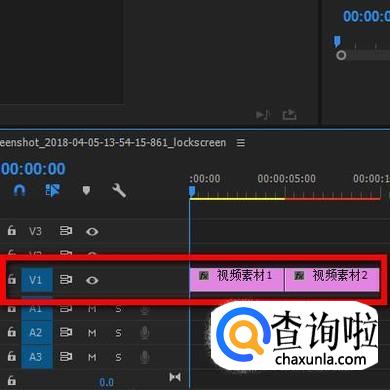Toggle the Linked Selection icon

(x=53, y=191)
